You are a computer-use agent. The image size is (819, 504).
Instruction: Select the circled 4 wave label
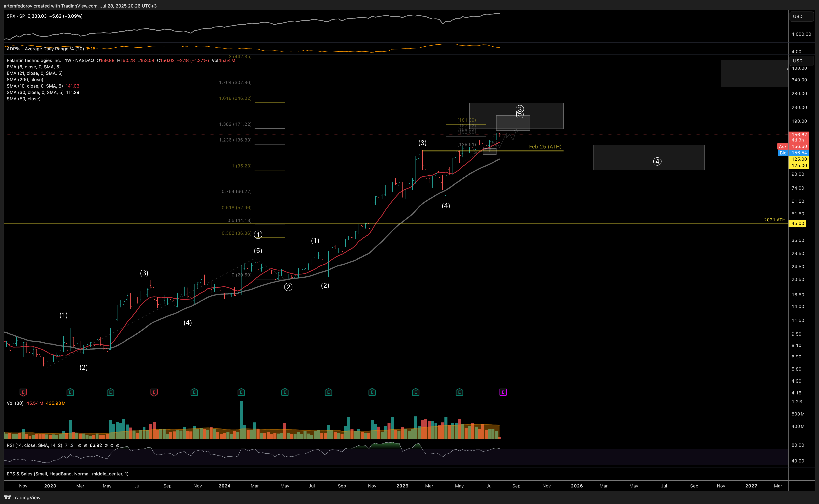click(657, 161)
